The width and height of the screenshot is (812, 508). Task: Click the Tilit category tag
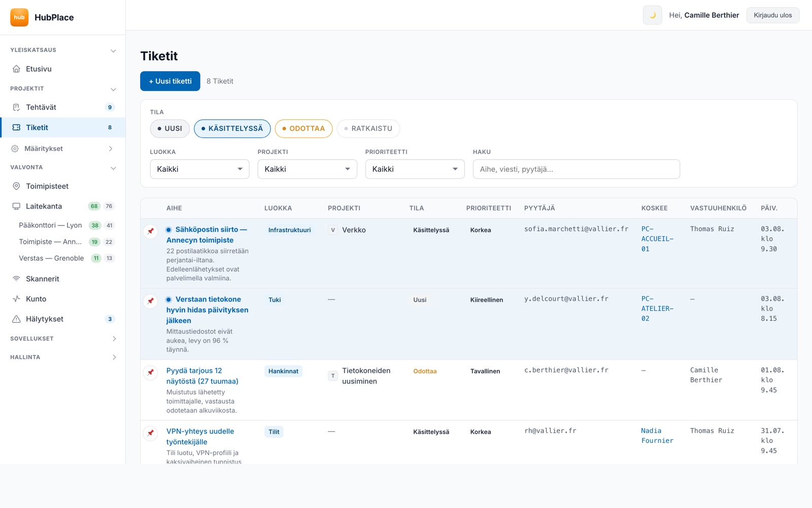coord(274,432)
